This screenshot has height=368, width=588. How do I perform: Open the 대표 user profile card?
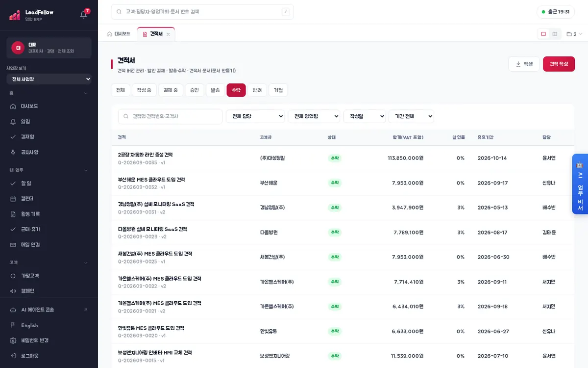(x=49, y=48)
